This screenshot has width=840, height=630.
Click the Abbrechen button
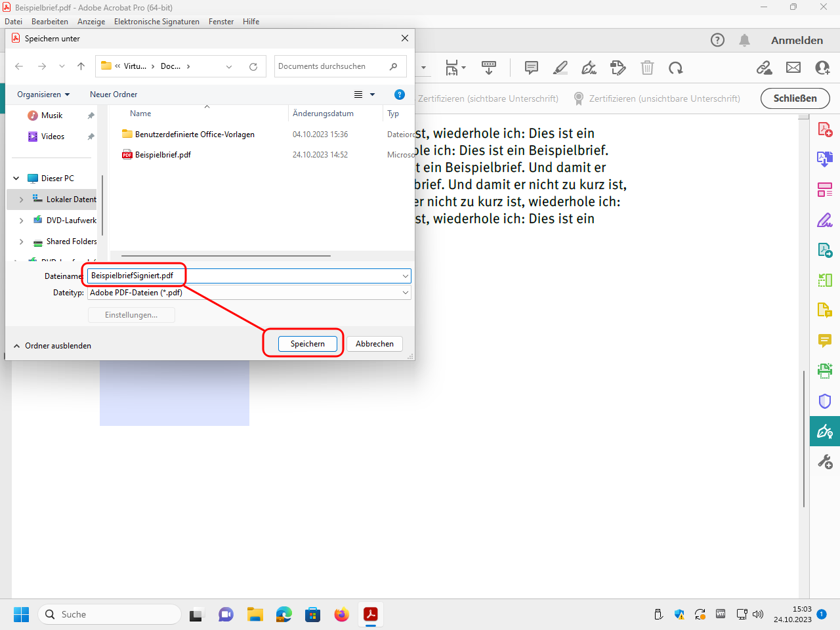374,344
